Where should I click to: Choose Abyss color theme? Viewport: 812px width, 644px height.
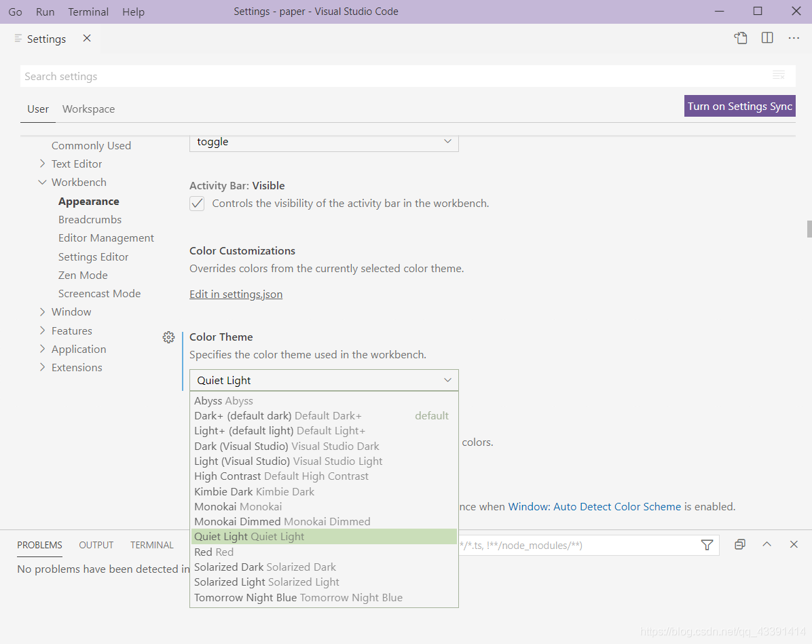[x=324, y=400]
